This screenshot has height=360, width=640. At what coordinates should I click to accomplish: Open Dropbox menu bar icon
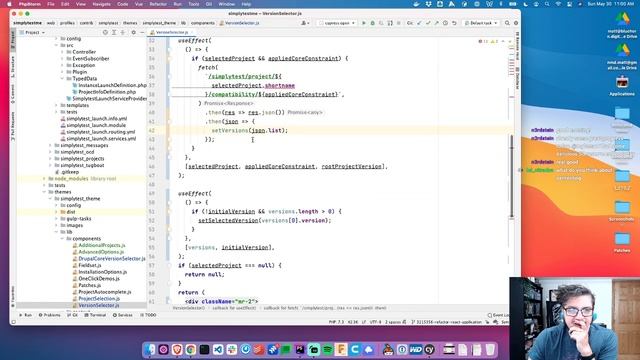coord(429,4)
